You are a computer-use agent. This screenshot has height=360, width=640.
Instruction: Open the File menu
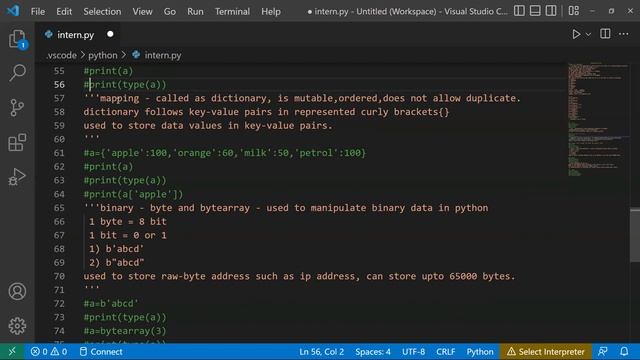[x=38, y=11]
